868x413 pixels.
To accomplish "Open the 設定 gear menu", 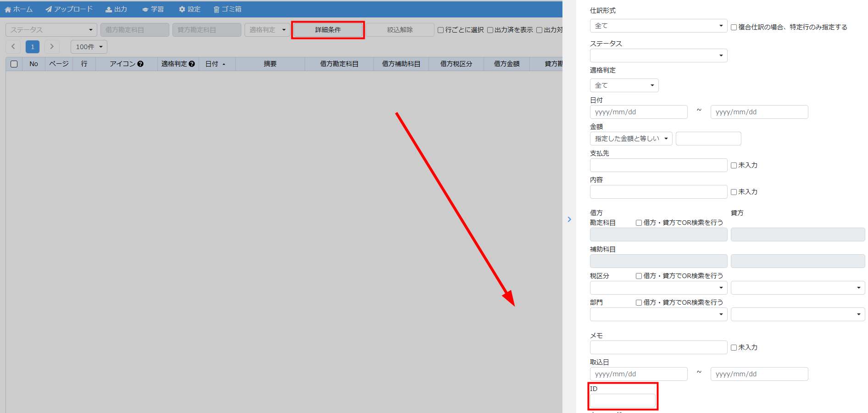I will point(190,9).
